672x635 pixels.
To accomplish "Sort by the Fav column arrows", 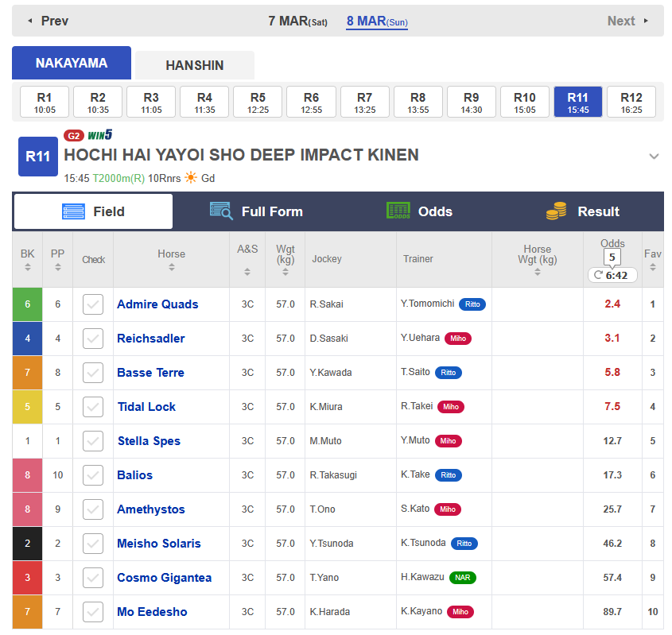I will click(653, 267).
